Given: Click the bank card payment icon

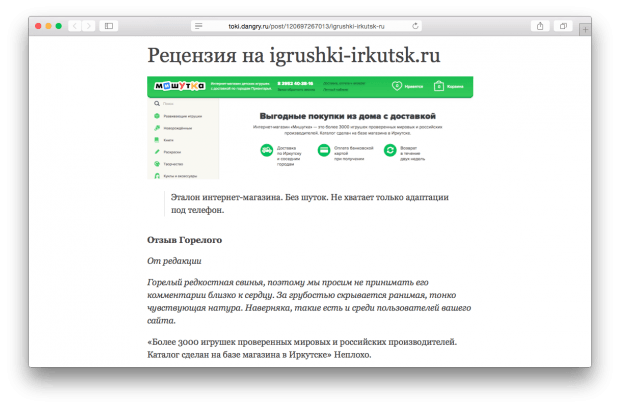Looking at the screenshot, I should pos(324,151).
